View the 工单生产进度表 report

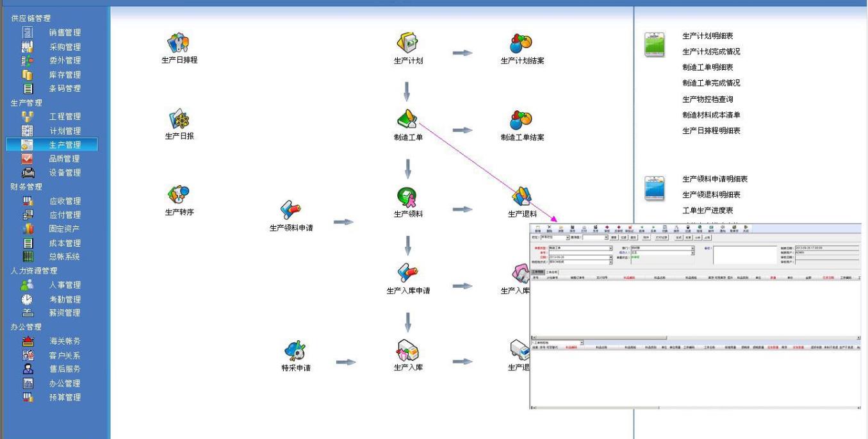[708, 211]
